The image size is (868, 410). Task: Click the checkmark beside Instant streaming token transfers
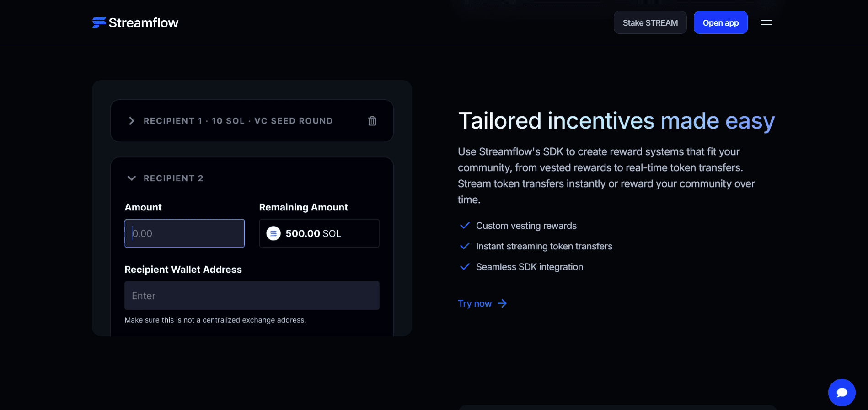pos(465,246)
